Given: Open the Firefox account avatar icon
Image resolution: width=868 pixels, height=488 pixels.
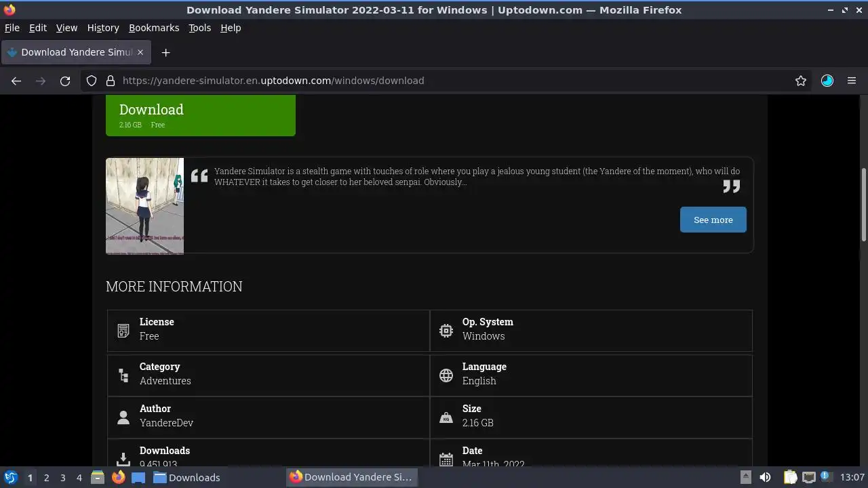Looking at the screenshot, I should point(827,81).
